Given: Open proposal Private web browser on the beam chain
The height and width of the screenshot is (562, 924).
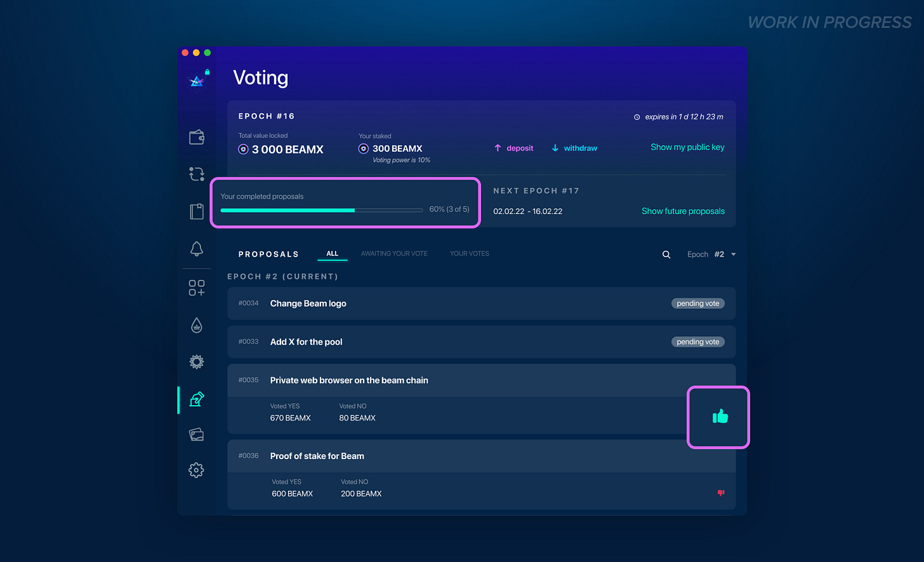Looking at the screenshot, I should click(482, 380).
